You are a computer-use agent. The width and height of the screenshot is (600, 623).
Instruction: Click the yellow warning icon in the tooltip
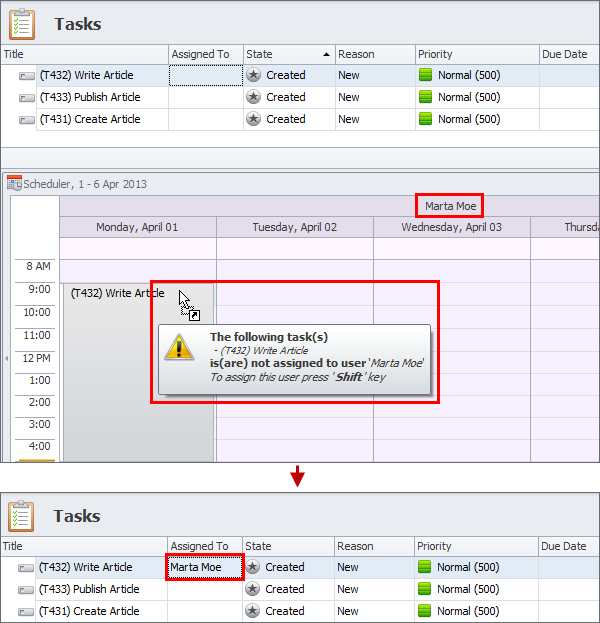click(x=180, y=346)
